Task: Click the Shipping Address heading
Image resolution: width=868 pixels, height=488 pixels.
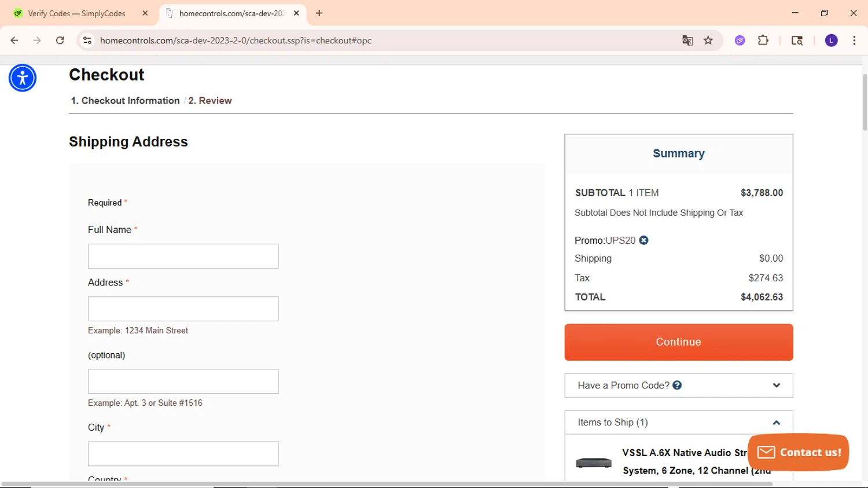Action: click(x=128, y=142)
